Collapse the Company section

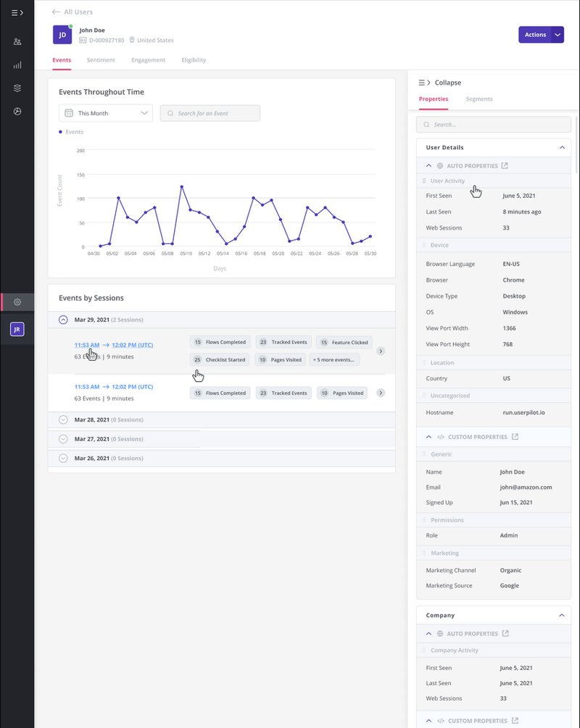click(561, 614)
